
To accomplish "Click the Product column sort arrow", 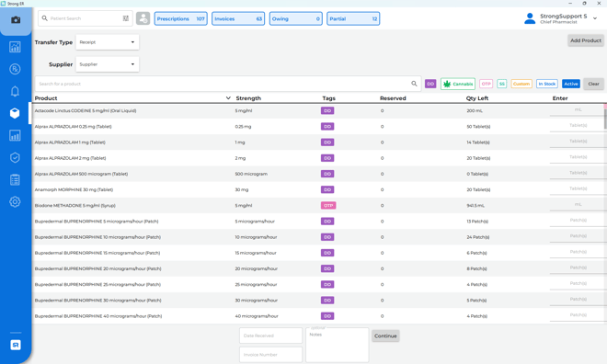I will [228, 97].
